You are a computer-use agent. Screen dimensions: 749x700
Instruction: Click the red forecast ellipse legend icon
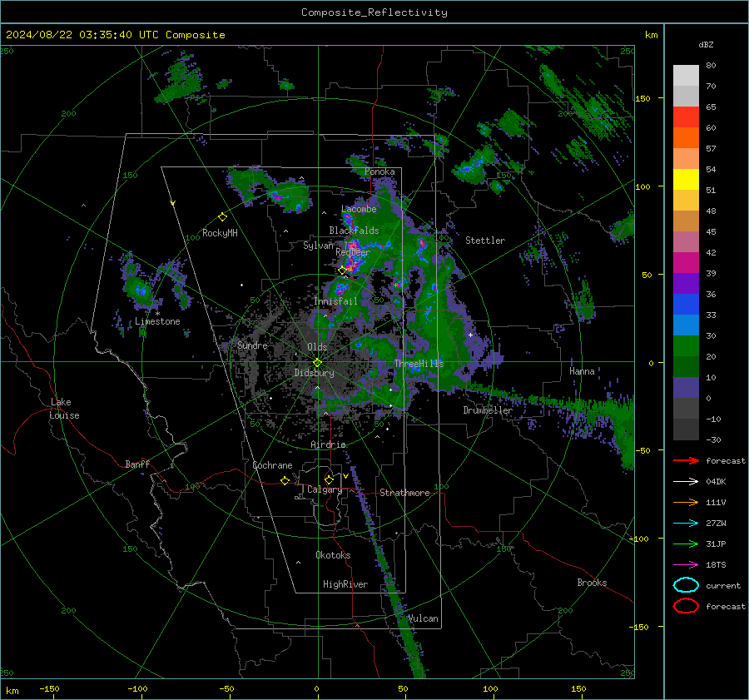(686, 606)
